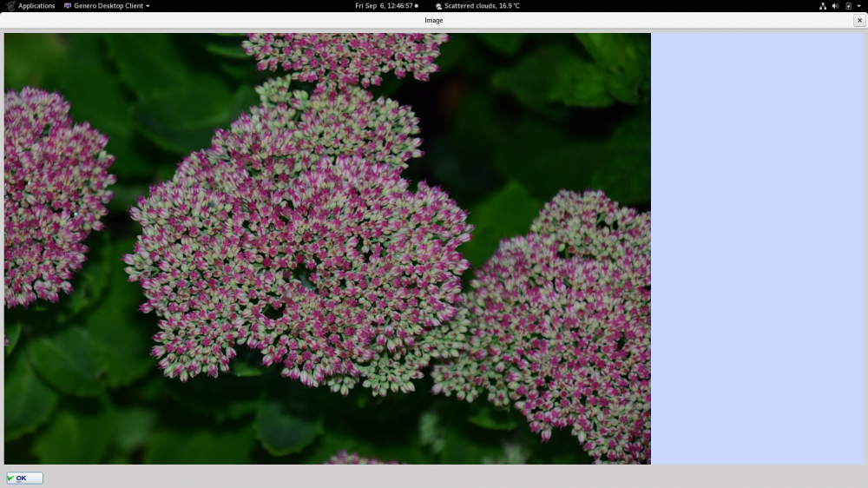Viewport: 868px width, 488px height.
Task: Click the clock showing Fri Sep 6
Action: [386, 5]
